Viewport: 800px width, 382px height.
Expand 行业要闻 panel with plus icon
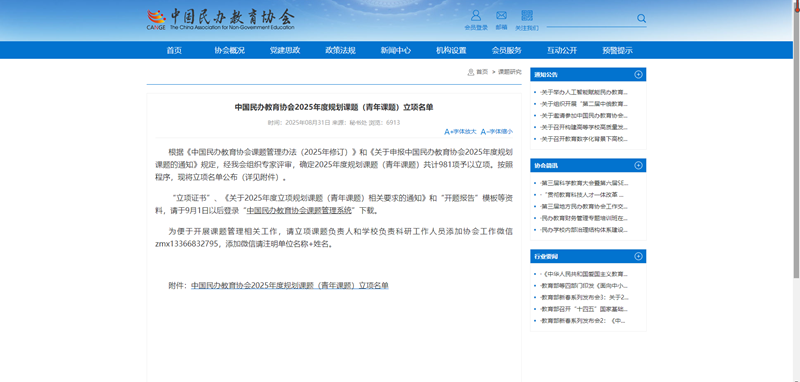[x=638, y=256]
